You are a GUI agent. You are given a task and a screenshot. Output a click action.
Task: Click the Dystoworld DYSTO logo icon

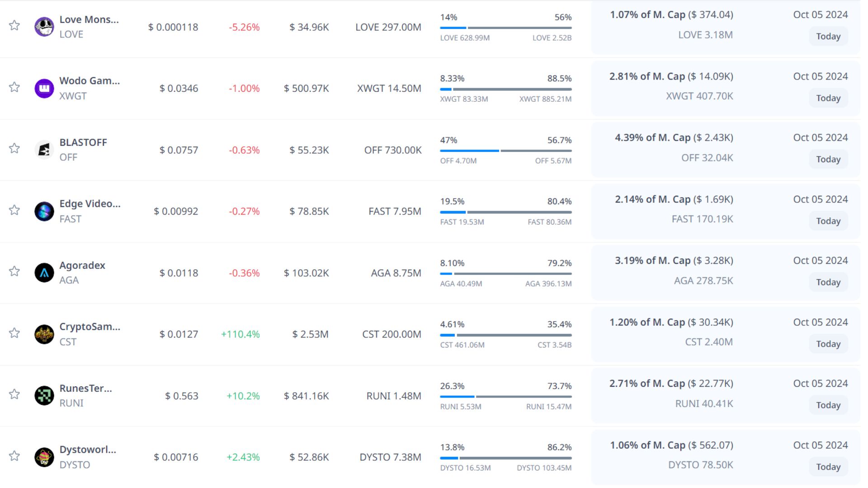pyautogui.click(x=44, y=457)
